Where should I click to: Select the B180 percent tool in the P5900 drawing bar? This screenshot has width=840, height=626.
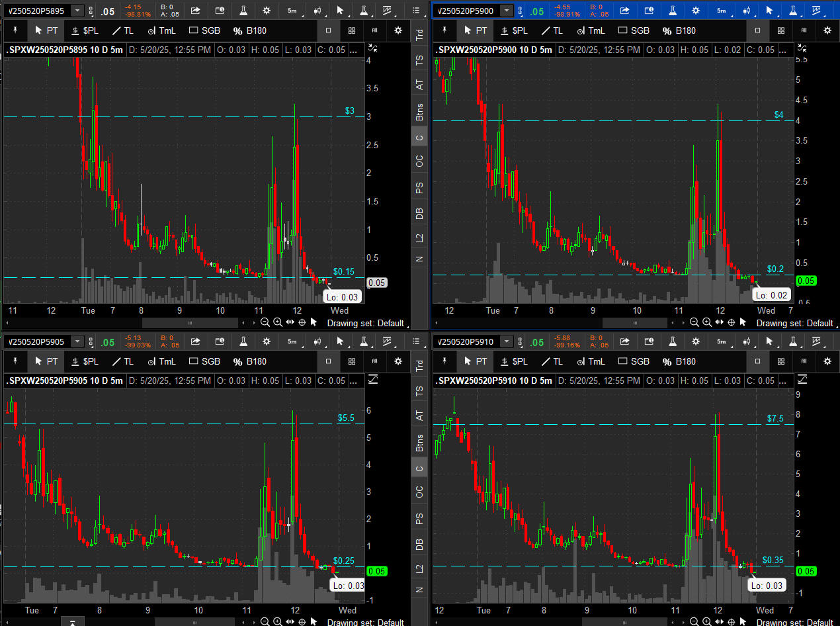tap(679, 30)
